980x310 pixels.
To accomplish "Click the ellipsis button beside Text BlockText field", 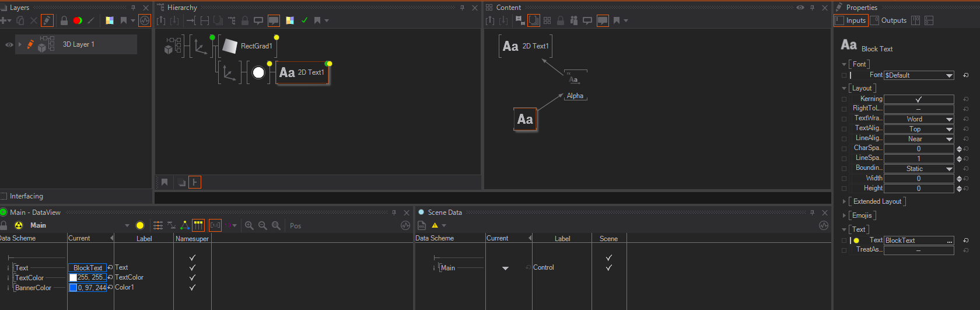I will 950,241.
